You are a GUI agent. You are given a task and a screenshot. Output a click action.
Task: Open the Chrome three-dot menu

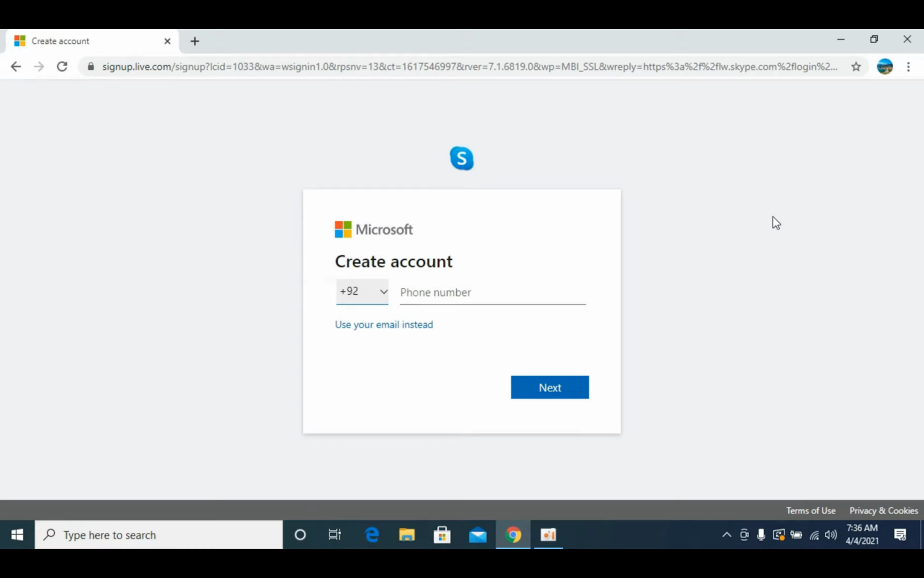[908, 66]
